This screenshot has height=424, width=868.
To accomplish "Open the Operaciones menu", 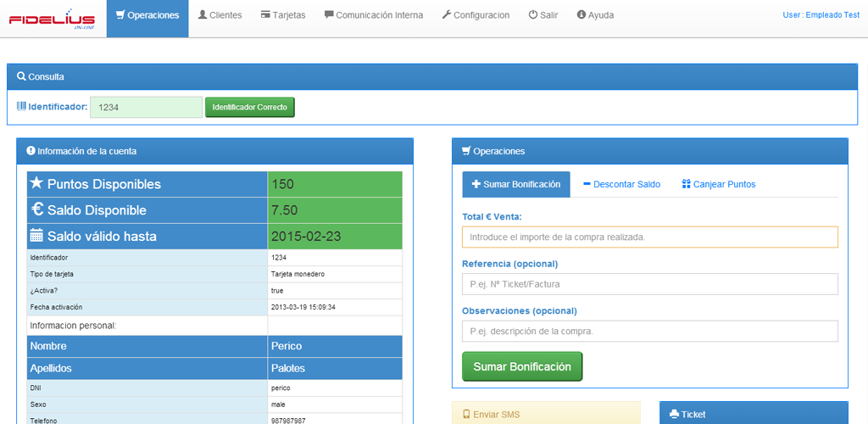I will (x=147, y=19).
